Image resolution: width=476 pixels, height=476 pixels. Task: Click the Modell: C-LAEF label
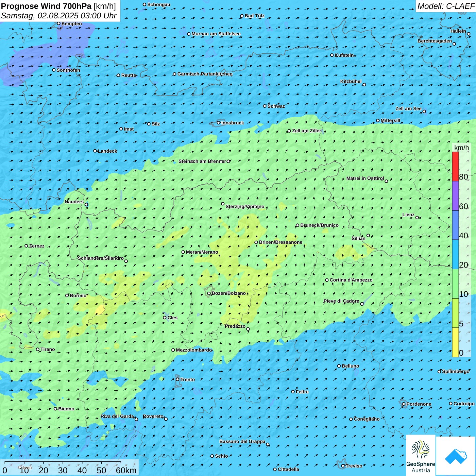click(445, 6)
